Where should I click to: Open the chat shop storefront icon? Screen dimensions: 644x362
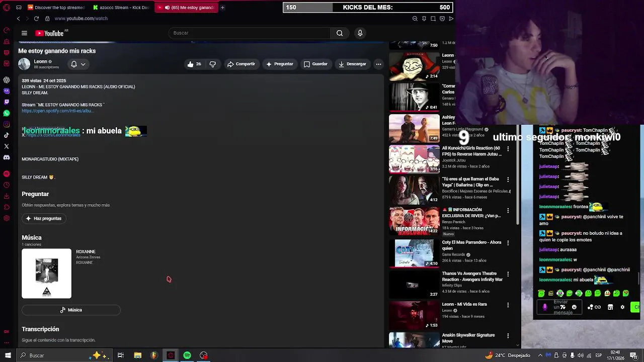pyautogui.click(x=610, y=307)
